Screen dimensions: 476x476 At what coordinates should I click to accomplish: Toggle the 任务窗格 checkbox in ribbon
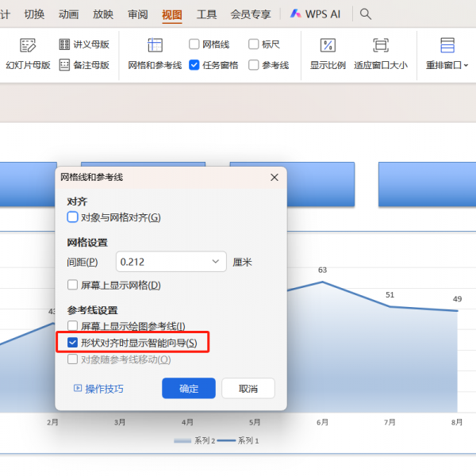click(194, 65)
